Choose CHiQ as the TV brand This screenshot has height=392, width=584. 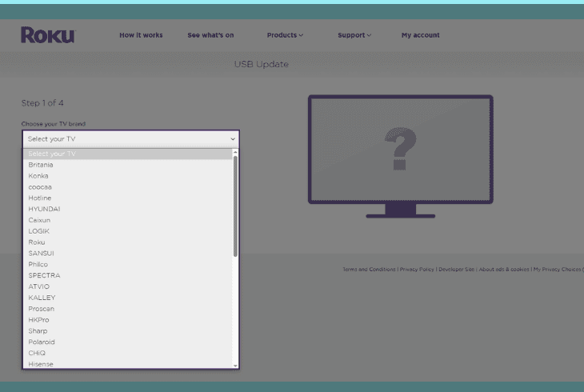128,353
